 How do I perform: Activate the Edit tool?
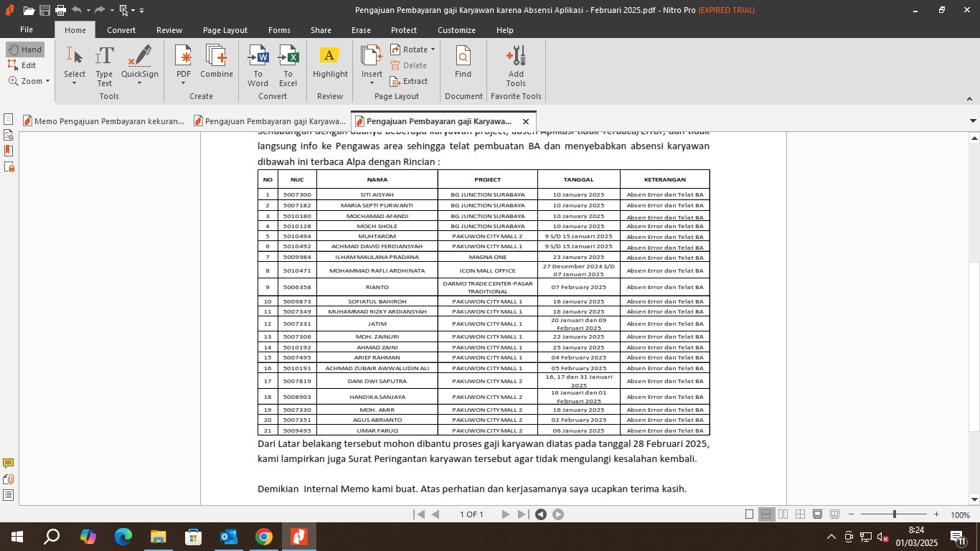pyautogui.click(x=22, y=65)
